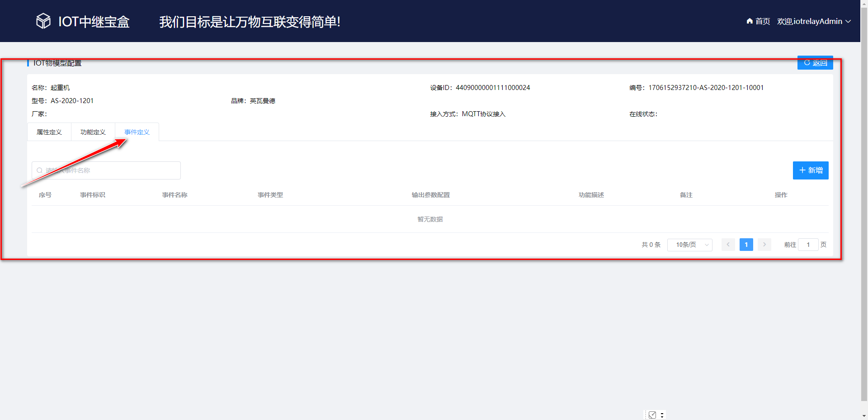This screenshot has height=420, width=868.
Task: Open the 首页 home link
Action: (x=761, y=21)
